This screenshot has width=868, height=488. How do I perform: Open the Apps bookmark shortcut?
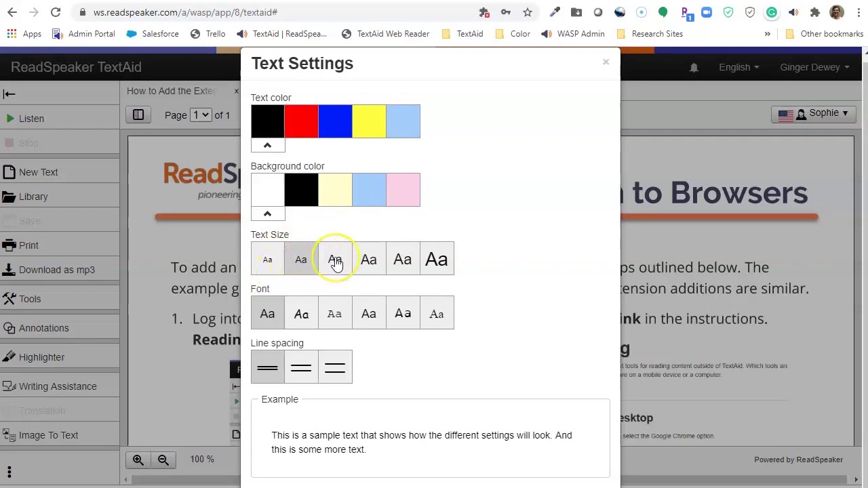click(x=24, y=34)
